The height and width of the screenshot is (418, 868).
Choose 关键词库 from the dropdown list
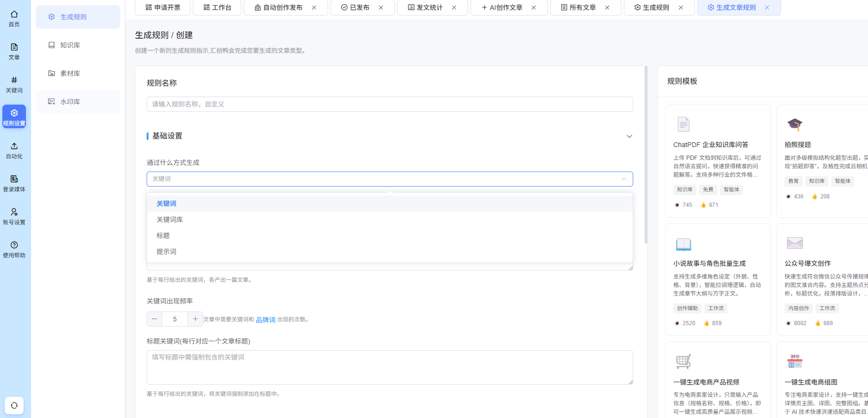170,220
